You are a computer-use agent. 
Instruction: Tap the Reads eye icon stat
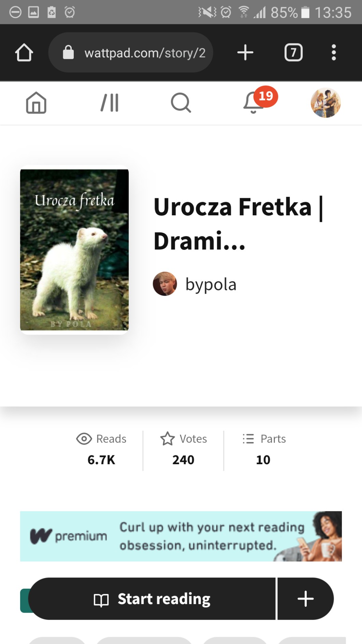(84, 439)
